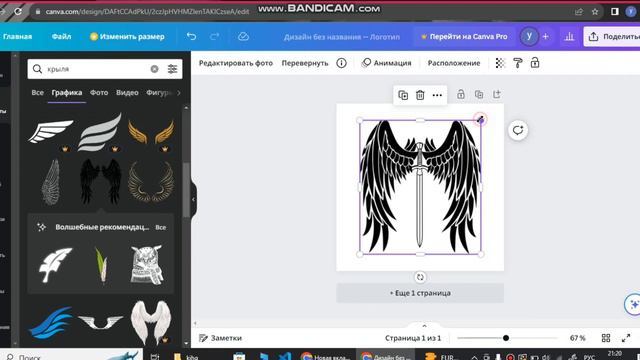Select the blue wave wing thumbnail

coord(51,322)
